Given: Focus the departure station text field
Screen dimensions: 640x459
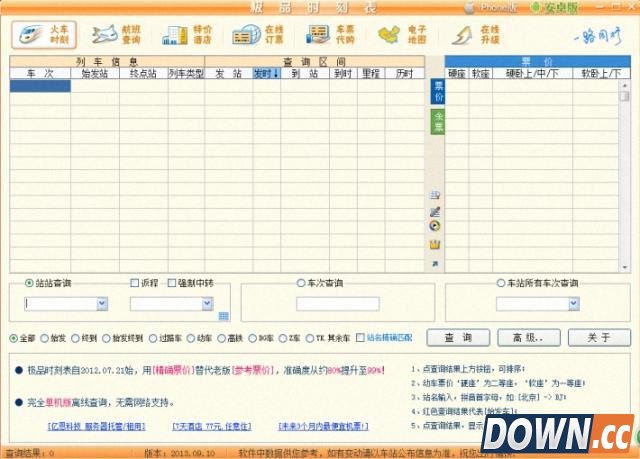Looking at the screenshot, I should click(61, 304).
